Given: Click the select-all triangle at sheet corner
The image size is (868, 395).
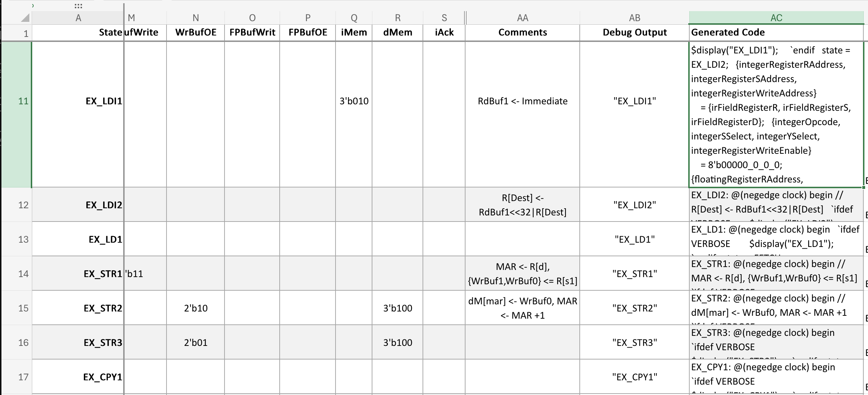Looking at the screenshot, I should [25, 18].
